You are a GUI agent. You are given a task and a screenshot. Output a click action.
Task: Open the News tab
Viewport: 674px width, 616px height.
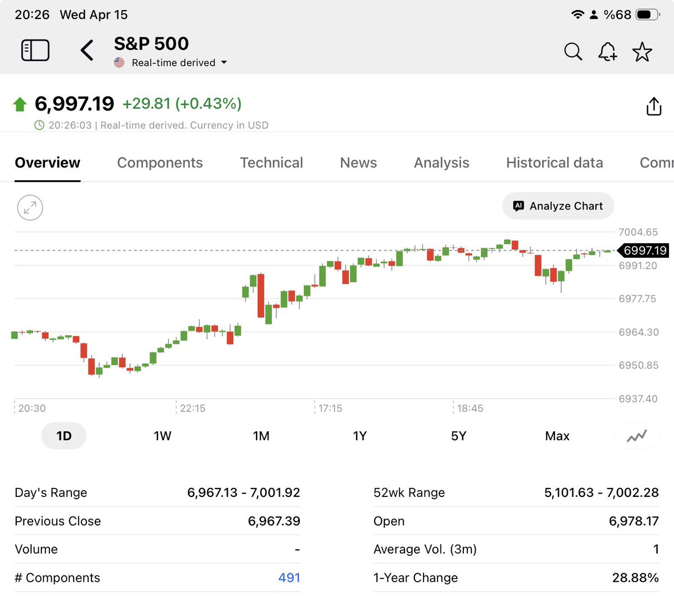pyautogui.click(x=358, y=163)
